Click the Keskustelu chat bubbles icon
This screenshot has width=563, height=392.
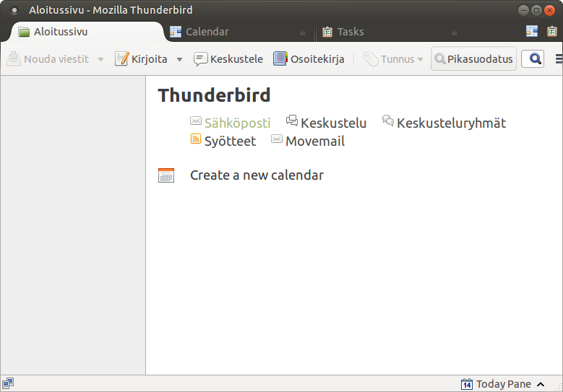(292, 121)
